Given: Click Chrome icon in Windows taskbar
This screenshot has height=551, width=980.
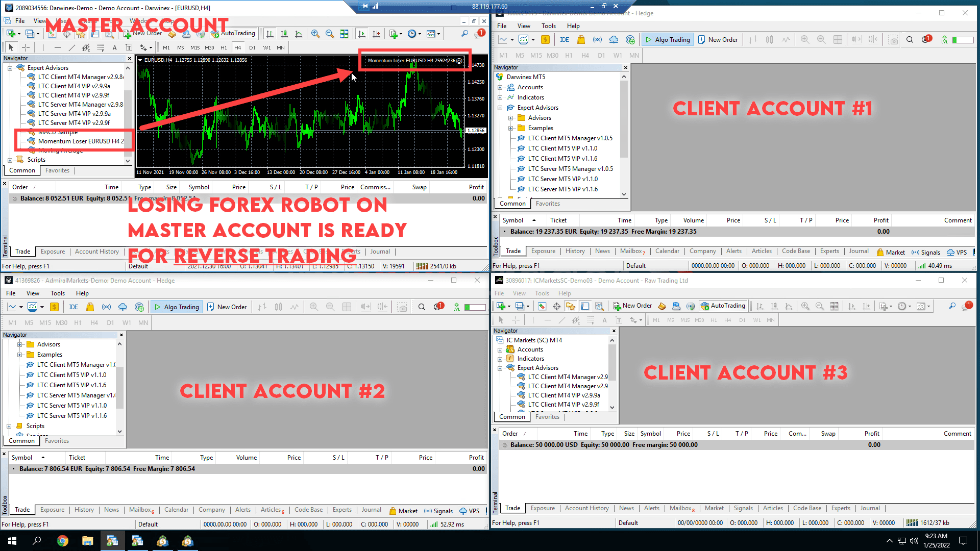Looking at the screenshot, I should (x=63, y=541).
